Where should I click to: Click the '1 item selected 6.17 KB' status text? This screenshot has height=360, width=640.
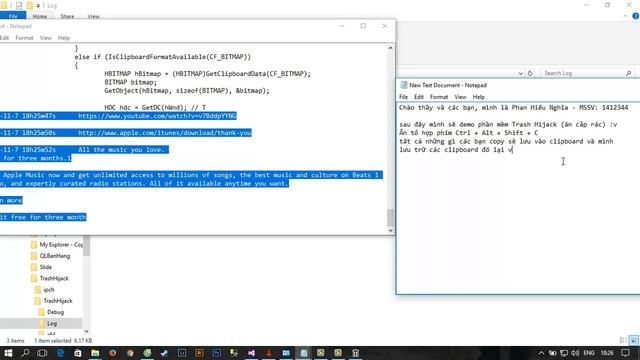(x=63, y=340)
